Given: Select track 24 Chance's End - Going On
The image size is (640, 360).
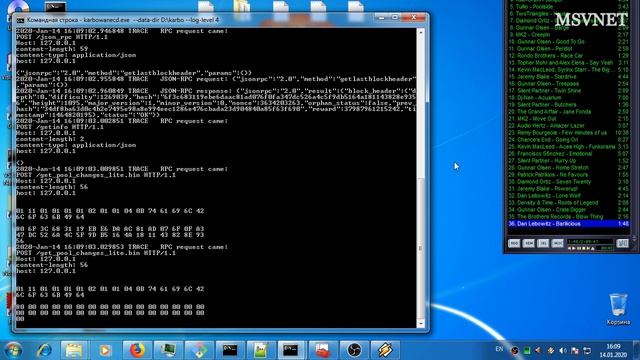Looking at the screenshot, I should [569, 140].
